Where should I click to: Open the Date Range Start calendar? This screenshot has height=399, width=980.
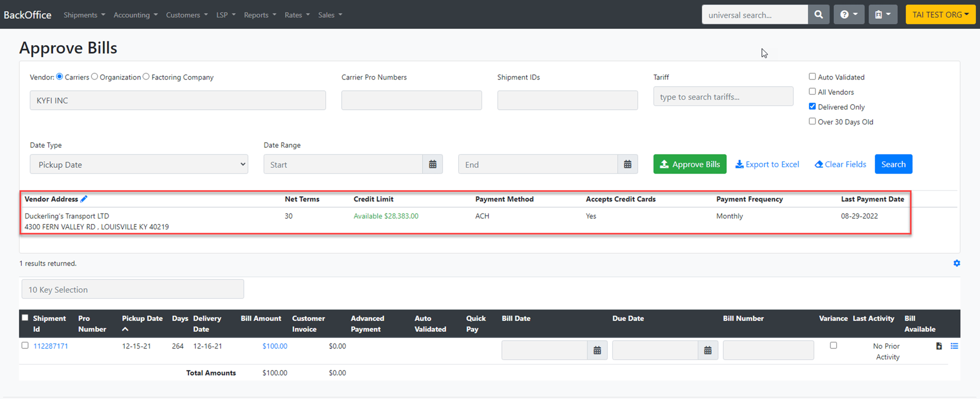tap(433, 165)
